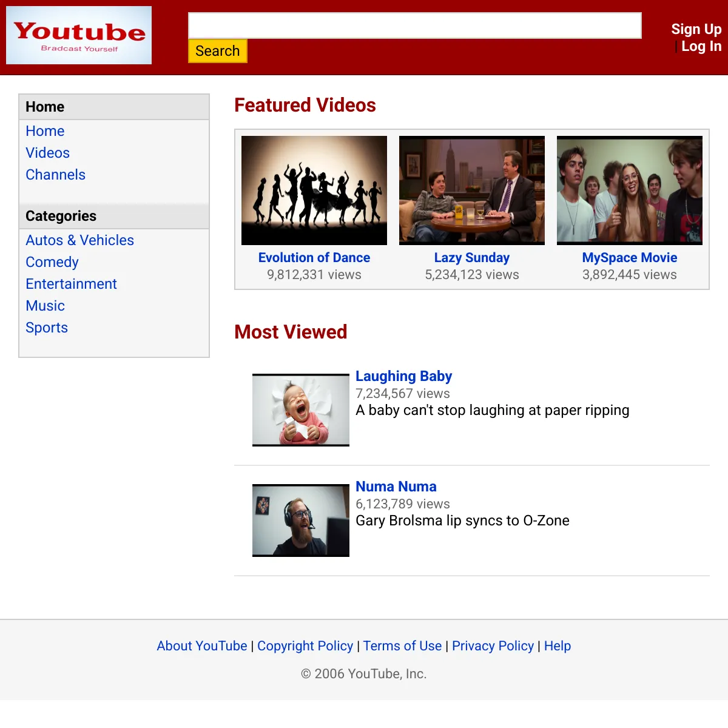Play the Numa Numa thumbnail
Screen dimensions: 728x728
click(301, 521)
